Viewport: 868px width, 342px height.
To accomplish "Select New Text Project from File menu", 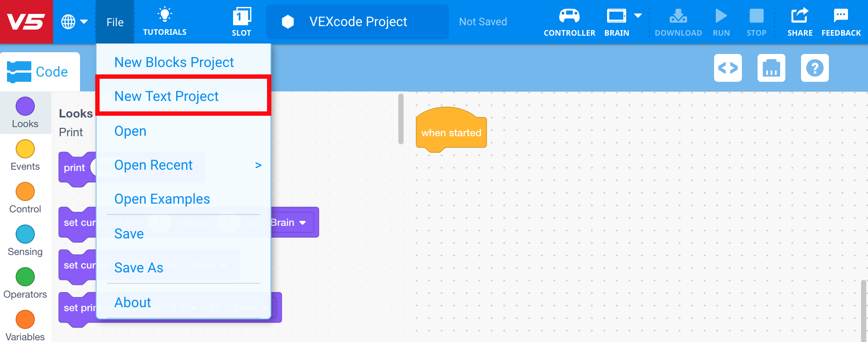I will point(167,96).
